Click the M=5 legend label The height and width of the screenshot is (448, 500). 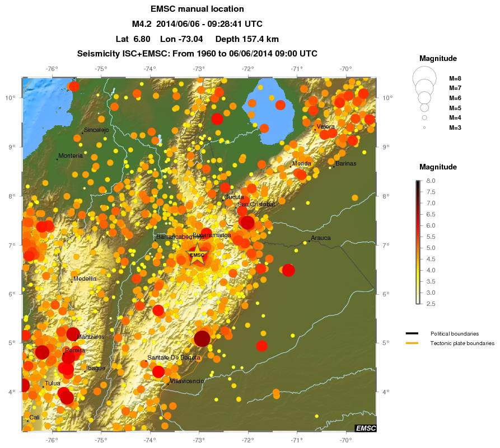click(x=455, y=108)
